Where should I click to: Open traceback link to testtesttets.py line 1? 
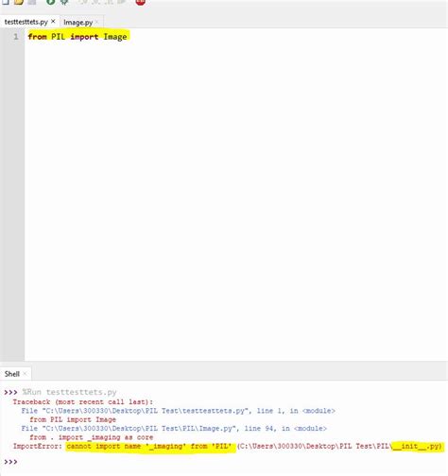(x=178, y=411)
